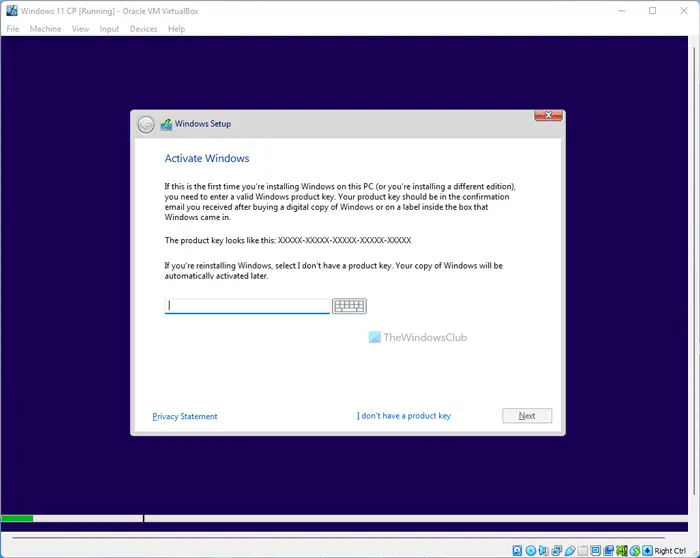Open the Privacy Statement link
The width and height of the screenshot is (700, 558).
point(185,416)
